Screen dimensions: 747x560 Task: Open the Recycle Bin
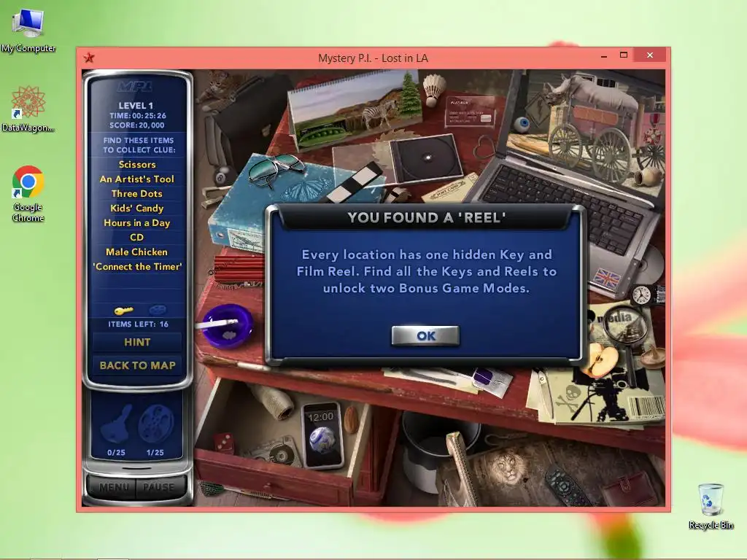[x=711, y=507]
